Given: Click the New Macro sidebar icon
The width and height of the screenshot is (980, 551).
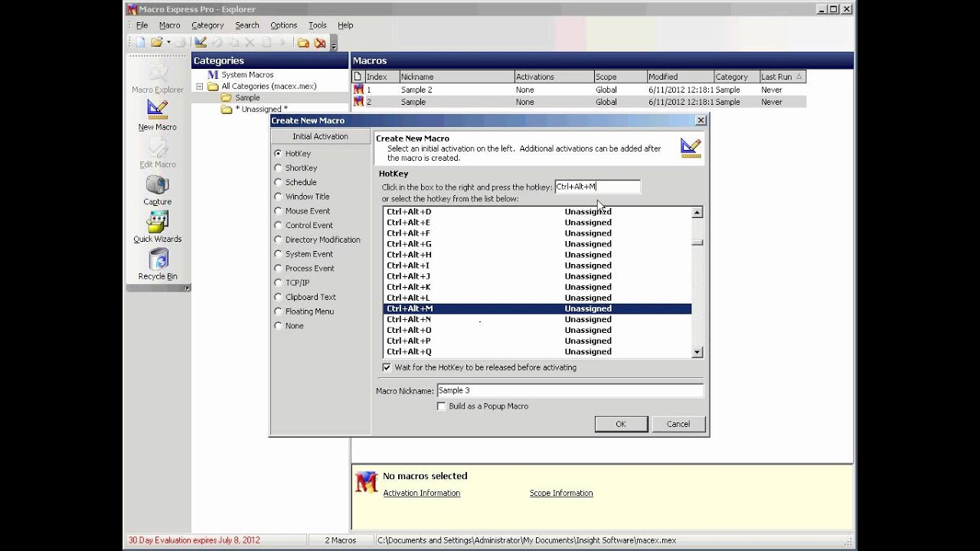Looking at the screenshot, I should coord(158,116).
